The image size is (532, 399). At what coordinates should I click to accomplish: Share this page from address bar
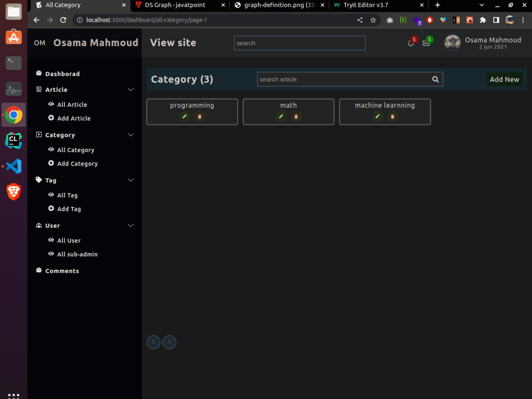click(360, 20)
